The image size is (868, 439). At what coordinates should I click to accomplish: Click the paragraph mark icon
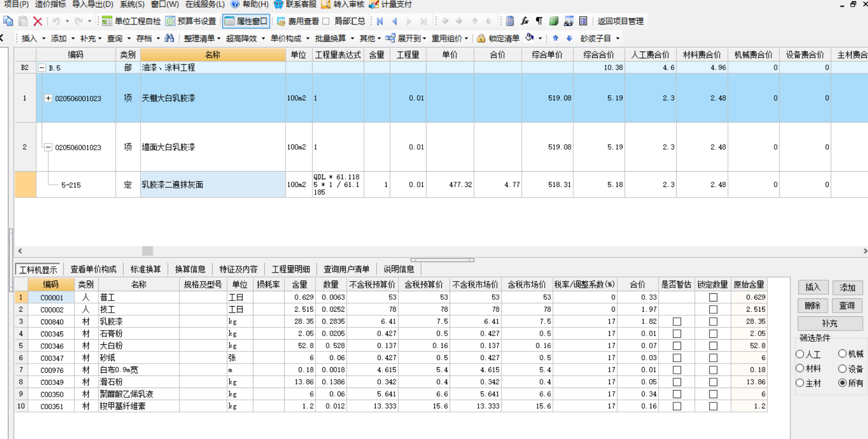(x=539, y=21)
